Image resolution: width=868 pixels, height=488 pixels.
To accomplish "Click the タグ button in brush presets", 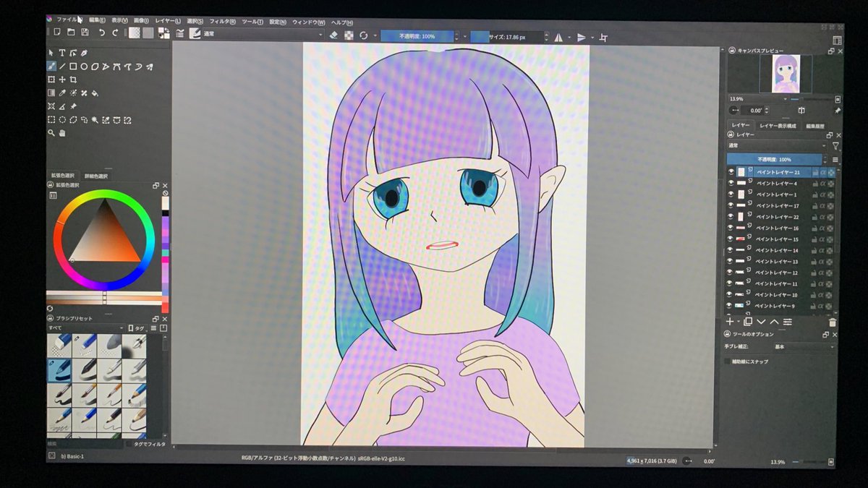I will (136, 328).
